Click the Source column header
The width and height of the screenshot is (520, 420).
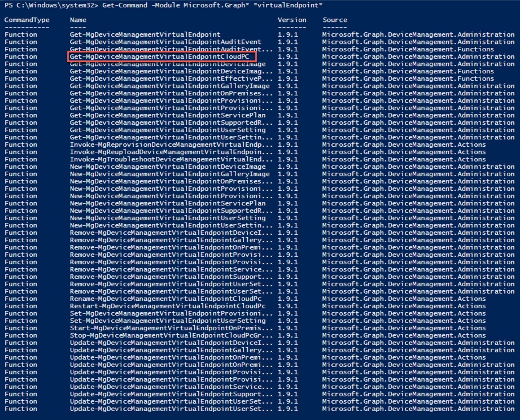click(335, 20)
